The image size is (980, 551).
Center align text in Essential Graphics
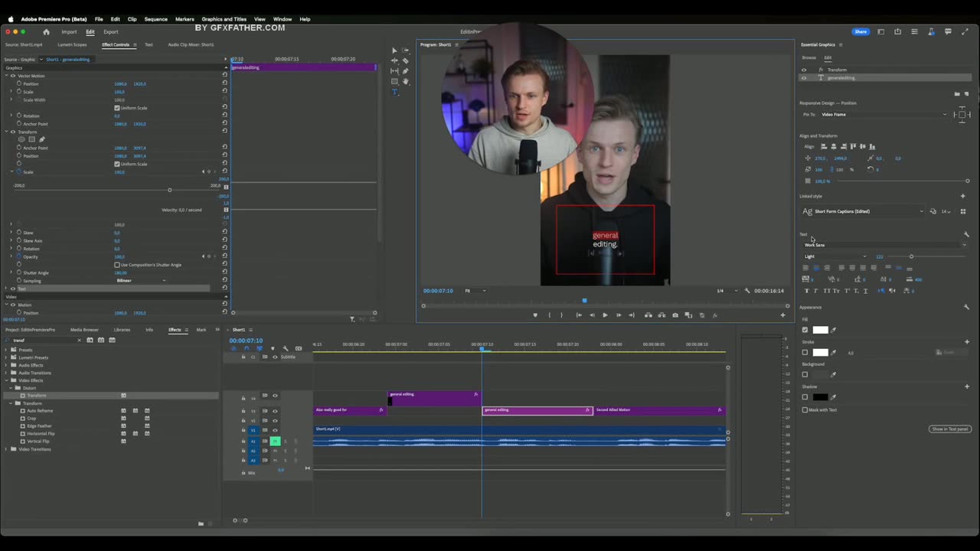[x=816, y=268]
